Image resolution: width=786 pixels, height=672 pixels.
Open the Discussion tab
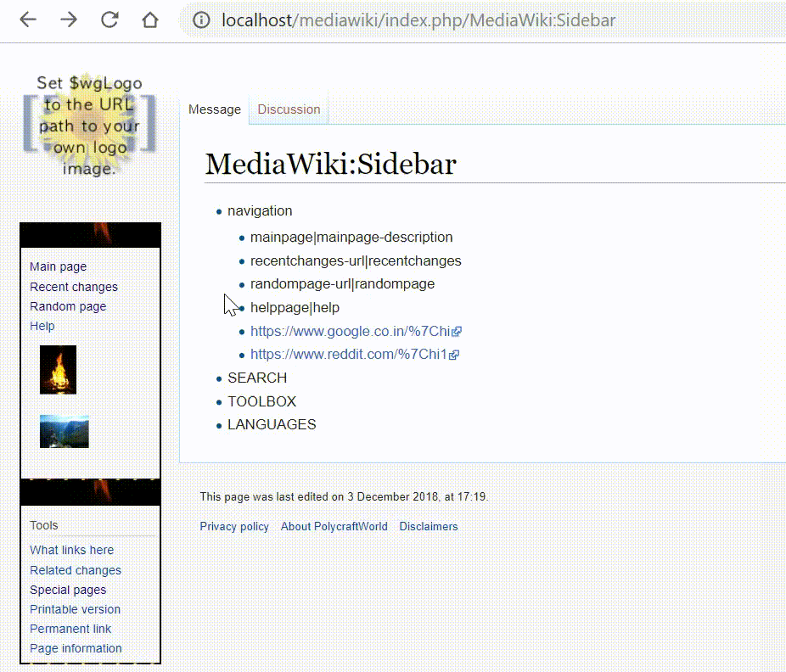coord(289,109)
